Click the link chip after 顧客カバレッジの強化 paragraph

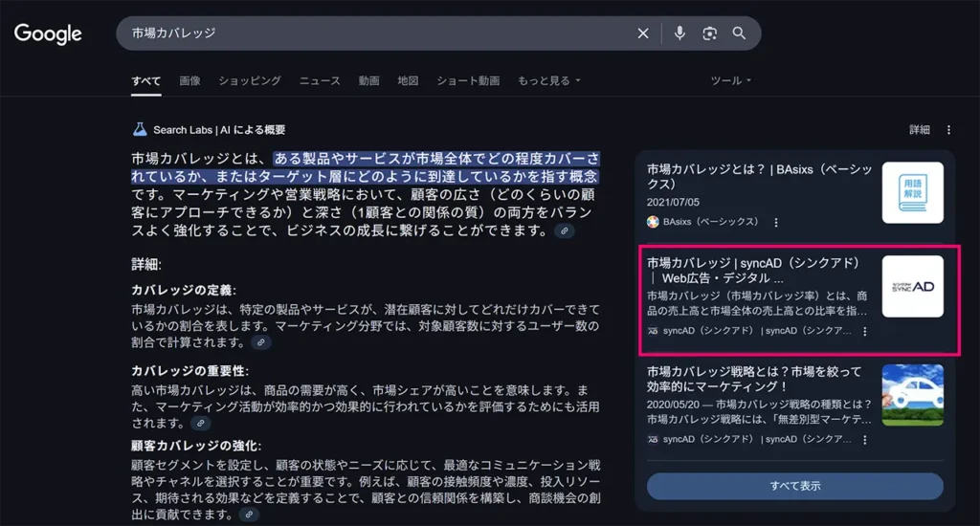tap(249, 515)
